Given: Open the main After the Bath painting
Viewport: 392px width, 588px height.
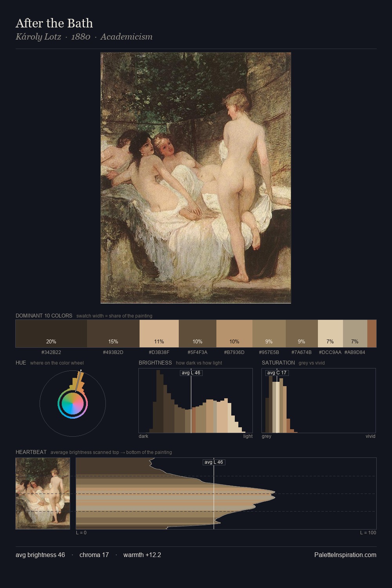Looking at the screenshot, I should tap(196, 178).
